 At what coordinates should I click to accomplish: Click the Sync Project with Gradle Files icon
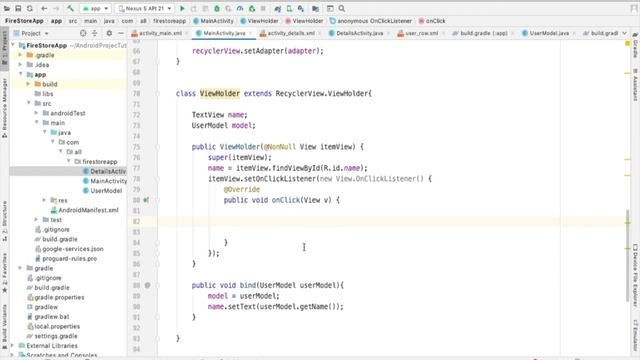(278, 8)
